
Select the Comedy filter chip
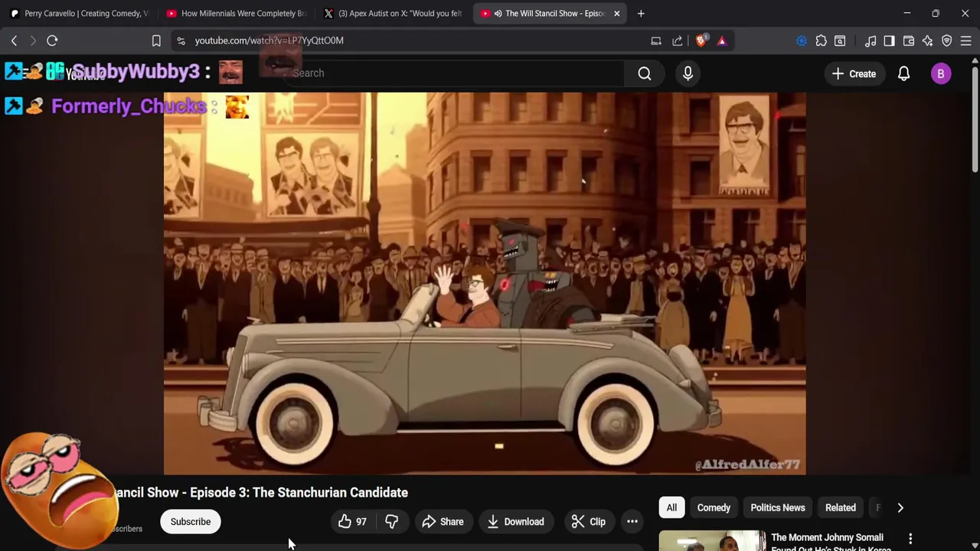[714, 508]
